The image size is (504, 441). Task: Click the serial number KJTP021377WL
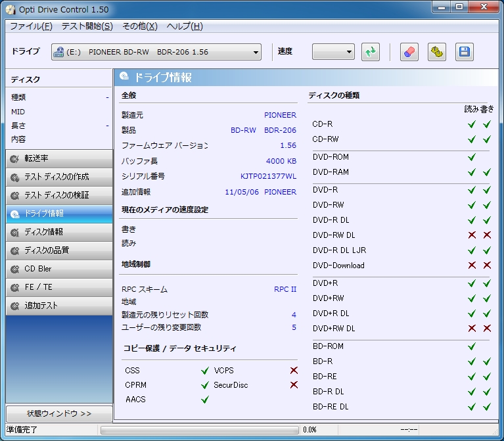[268, 176]
